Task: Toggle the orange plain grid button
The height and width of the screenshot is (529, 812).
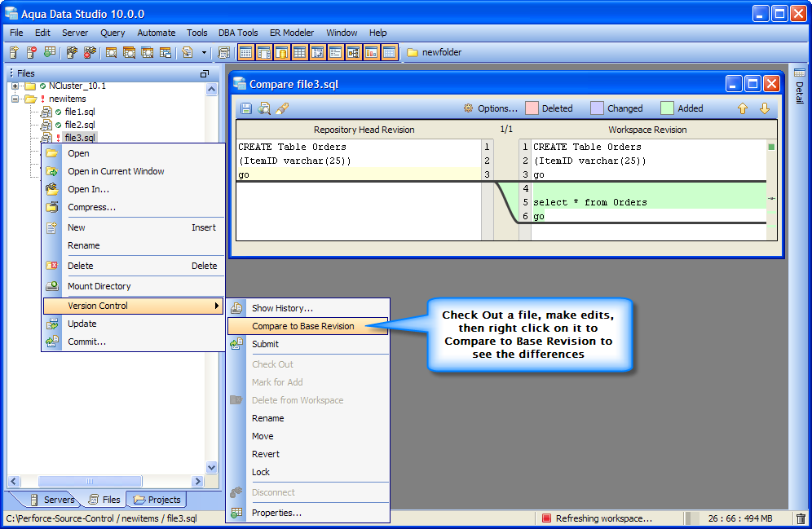Action: point(300,52)
